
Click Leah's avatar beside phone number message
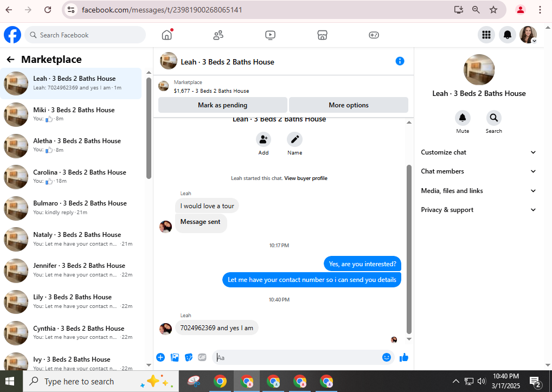click(165, 329)
